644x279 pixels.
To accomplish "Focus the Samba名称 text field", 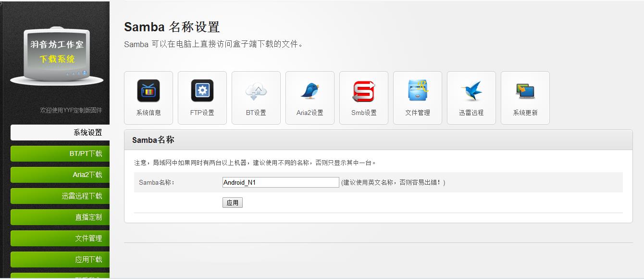I will point(281,182).
